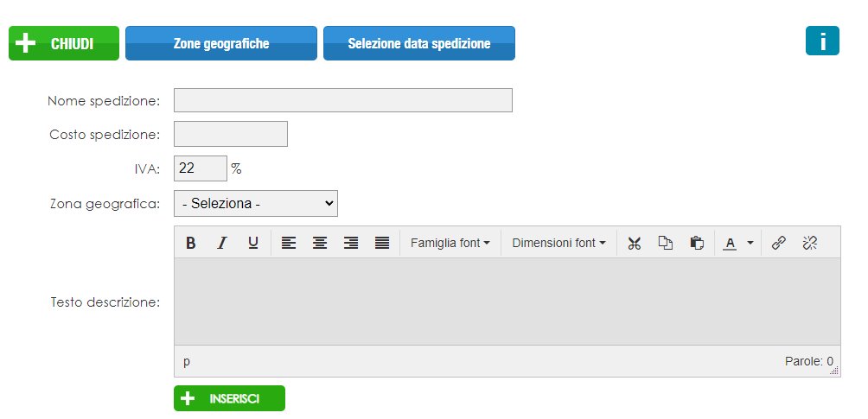Center-align the description text
This screenshot has width=868, height=419.
[x=320, y=244]
